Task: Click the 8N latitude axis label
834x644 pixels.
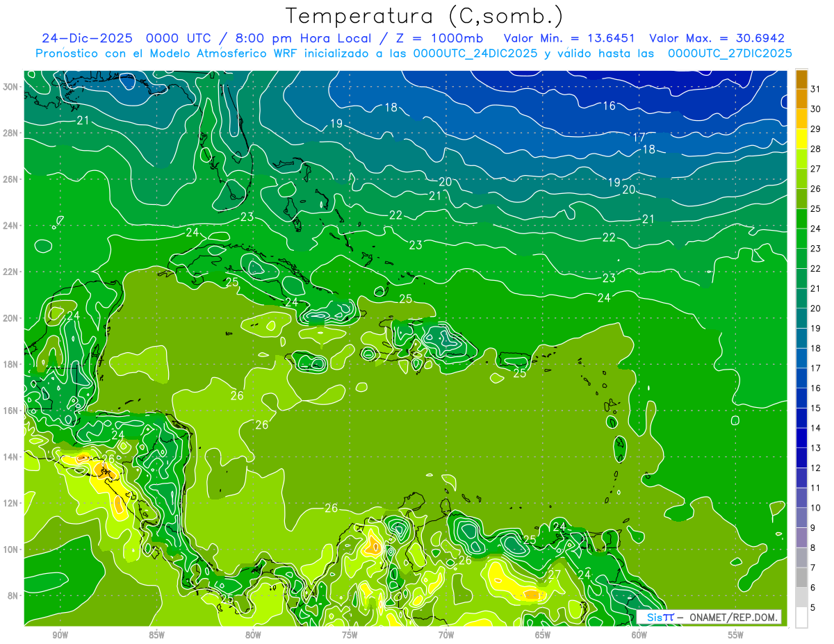Action: coord(14,595)
